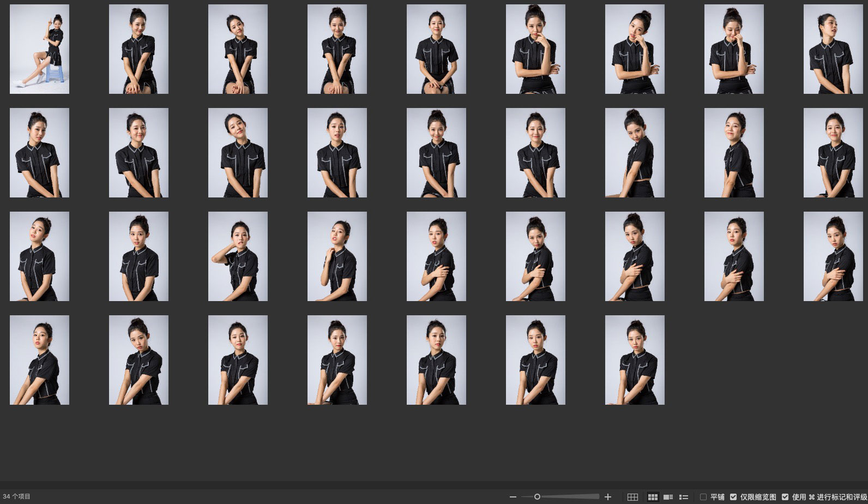This screenshot has height=504, width=868.
Task: Click the plus icon to enlarge thumbnails
Action: click(x=608, y=497)
